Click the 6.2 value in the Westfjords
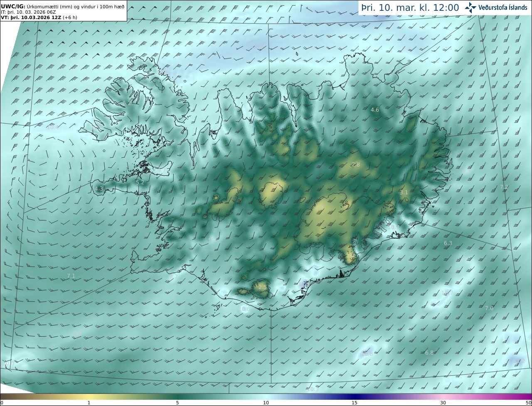Viewport: 532px width, 406px height. (126, 103)
